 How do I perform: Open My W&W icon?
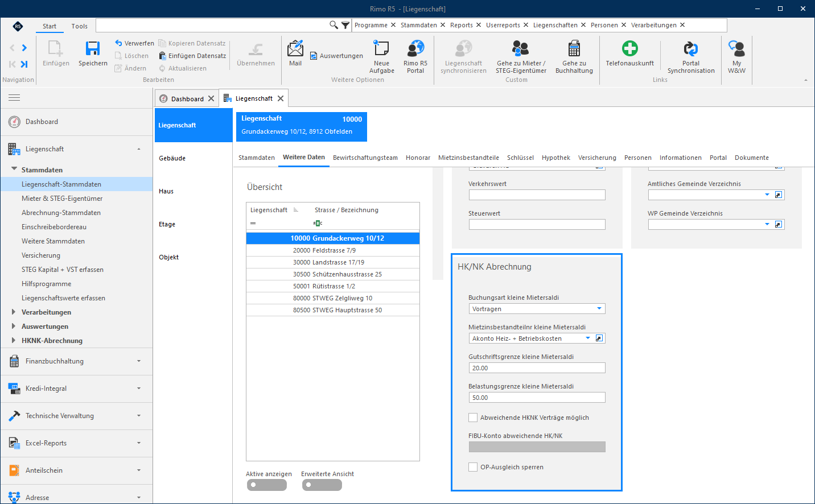(x=736, y=48)
